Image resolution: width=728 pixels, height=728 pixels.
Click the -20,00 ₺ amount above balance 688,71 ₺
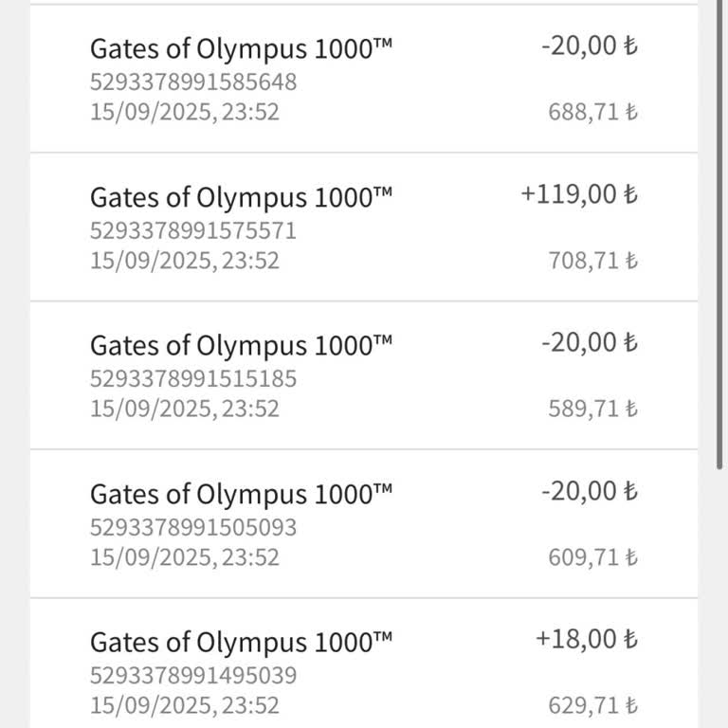589,45
